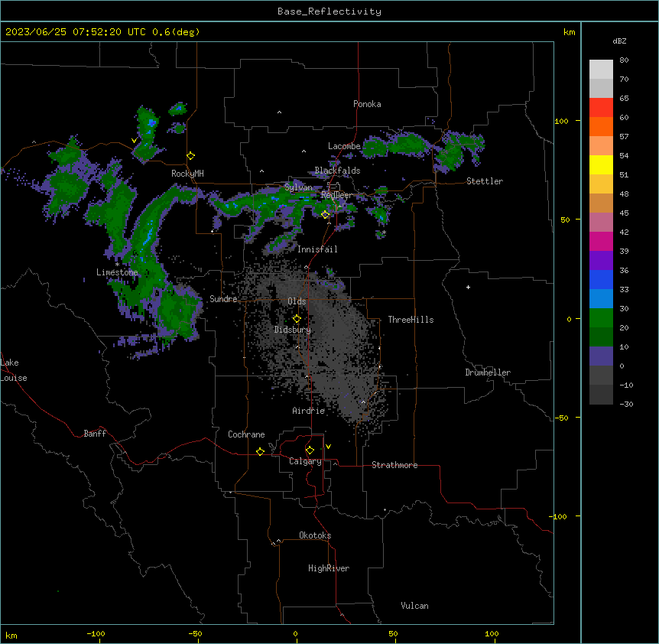The image size is (659, 644).
Task: Click the Didsbury town label
Action: (293, 330)
